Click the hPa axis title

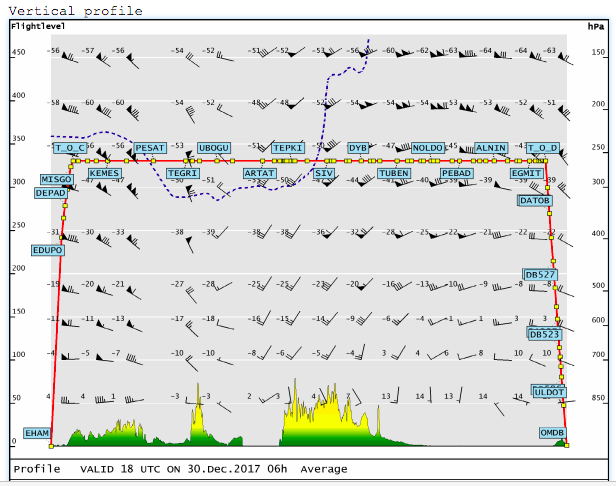point(596,26)
